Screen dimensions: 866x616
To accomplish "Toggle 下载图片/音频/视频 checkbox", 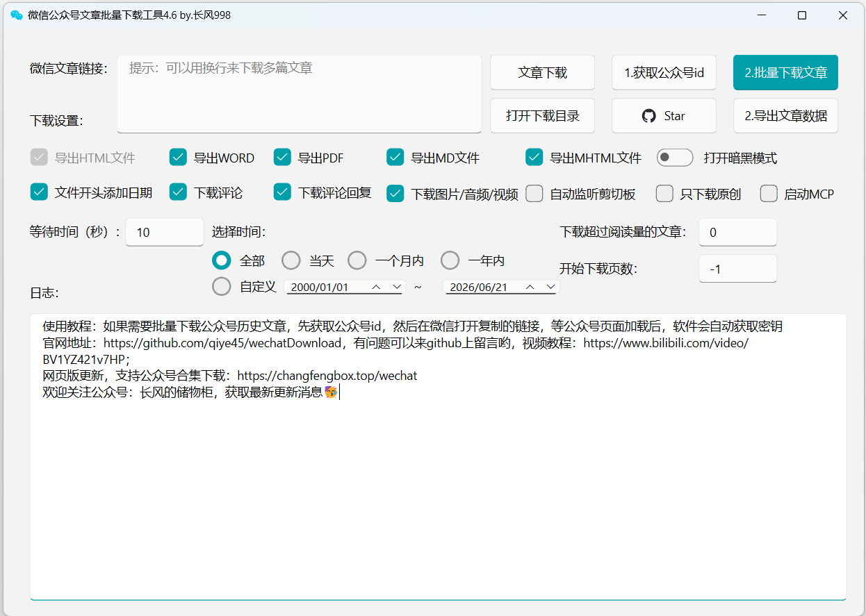I will point(395,194).
